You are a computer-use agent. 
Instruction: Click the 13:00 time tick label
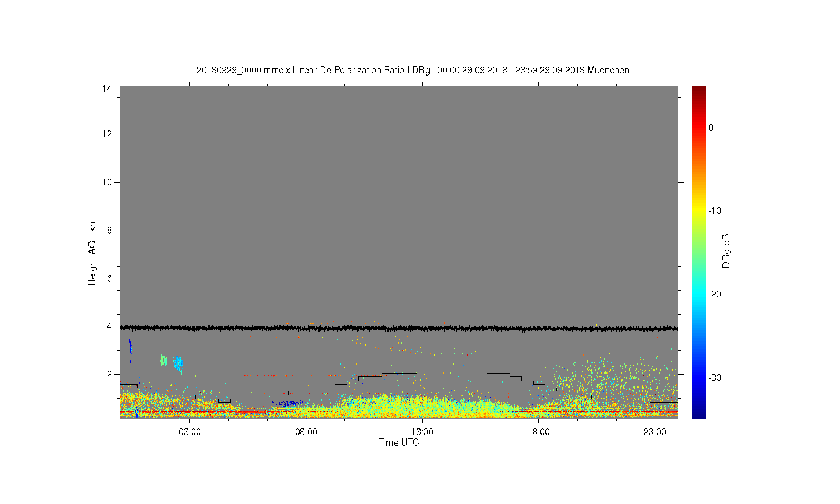422,432
